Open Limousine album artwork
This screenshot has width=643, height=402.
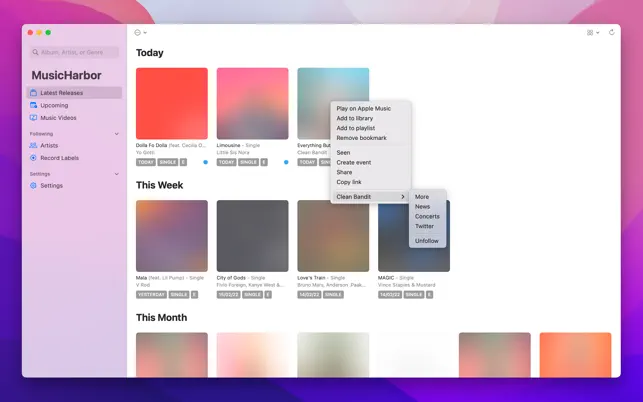point(253,103)
